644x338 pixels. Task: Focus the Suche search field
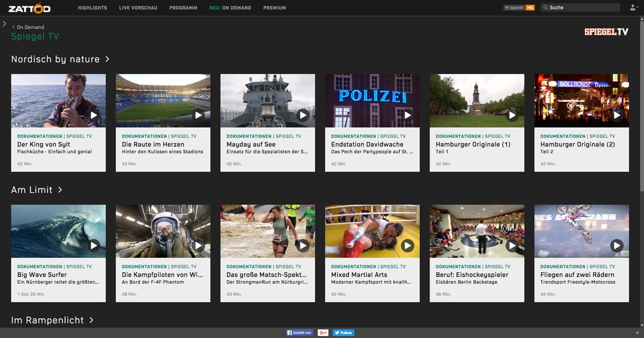[580, 8]
